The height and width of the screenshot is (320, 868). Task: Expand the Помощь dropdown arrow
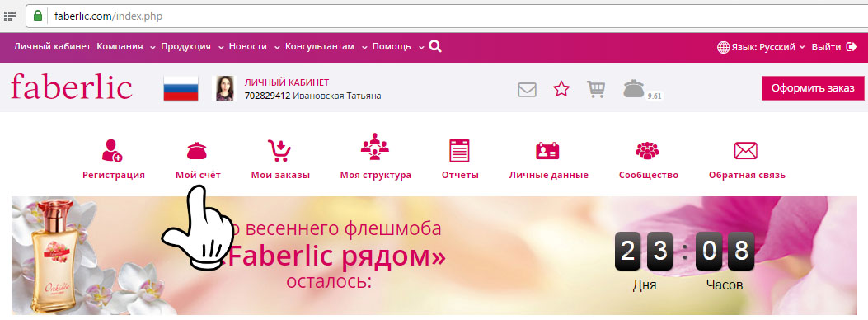click(421, 48)
